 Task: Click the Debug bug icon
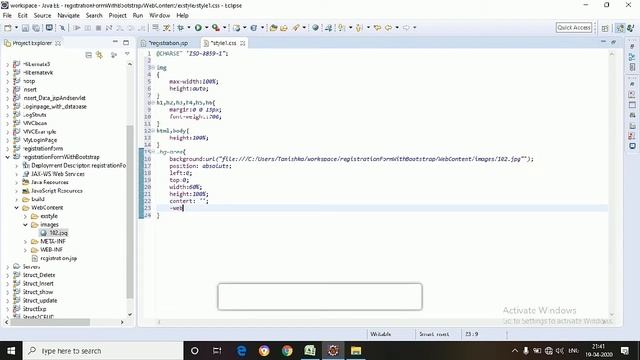click(180, 28)
